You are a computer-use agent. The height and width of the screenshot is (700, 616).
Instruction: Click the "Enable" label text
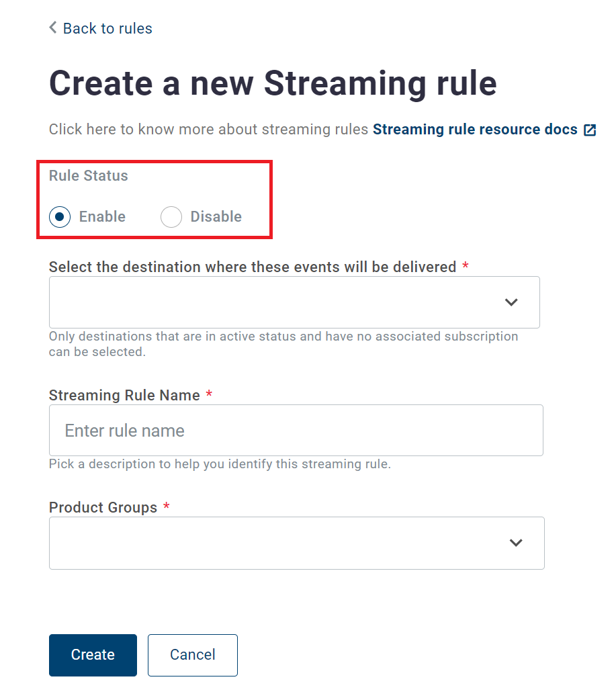pyautogui.click(x=102, y=217)
